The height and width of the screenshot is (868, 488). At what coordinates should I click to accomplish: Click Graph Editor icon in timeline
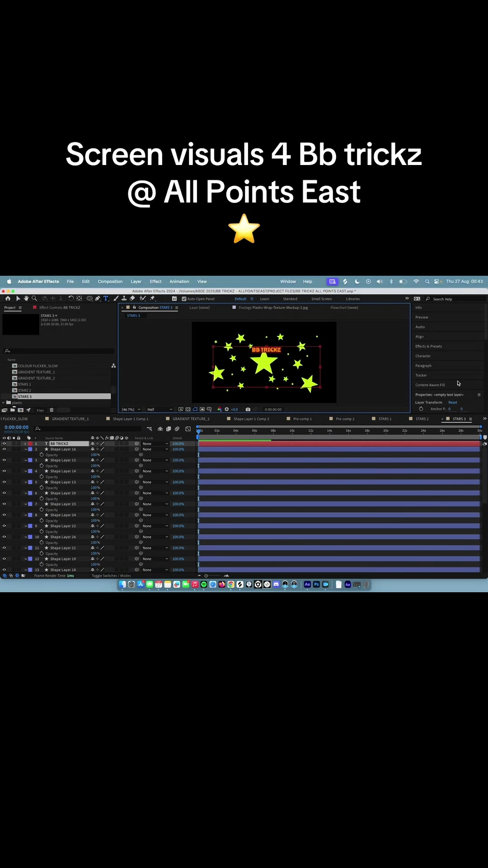click(x=188, y=429)
